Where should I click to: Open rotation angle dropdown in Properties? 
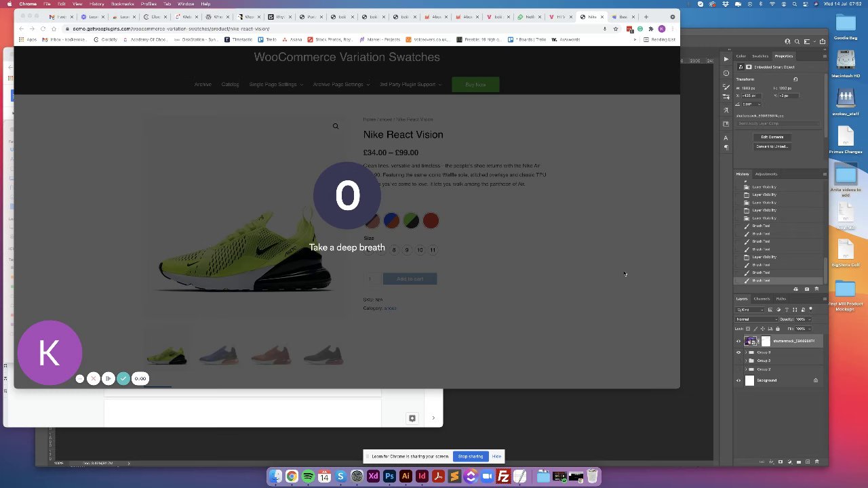pyautogui.click(x=759, y=104)
